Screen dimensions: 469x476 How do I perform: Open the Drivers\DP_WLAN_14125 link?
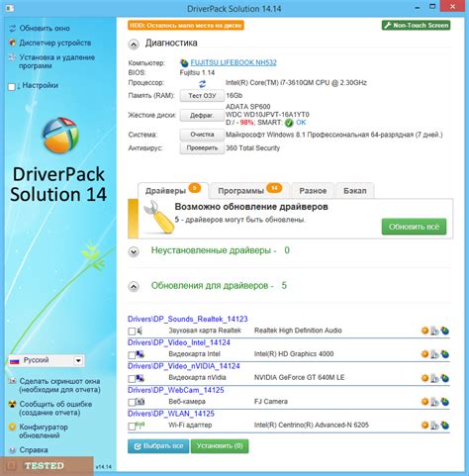pos(171,414)
